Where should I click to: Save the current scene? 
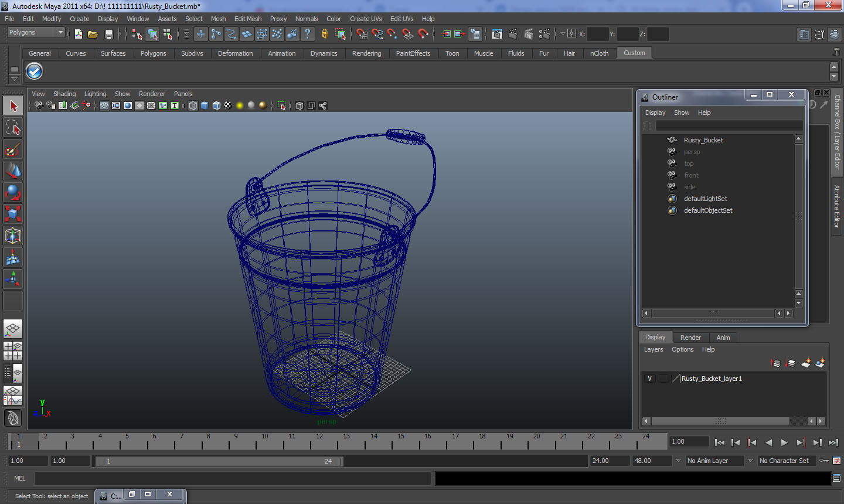pos(108,34)
